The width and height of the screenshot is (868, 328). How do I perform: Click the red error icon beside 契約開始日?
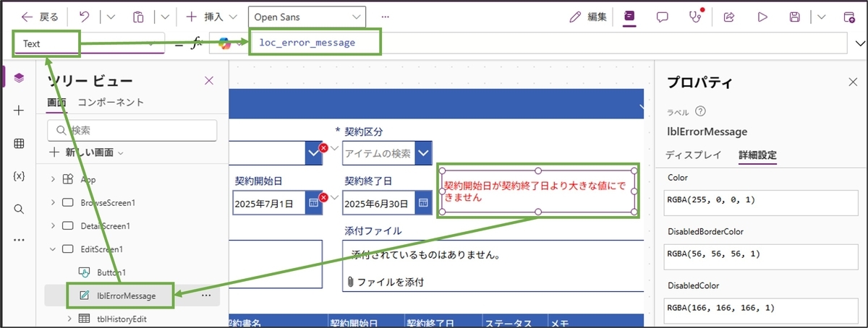point(324,197)
